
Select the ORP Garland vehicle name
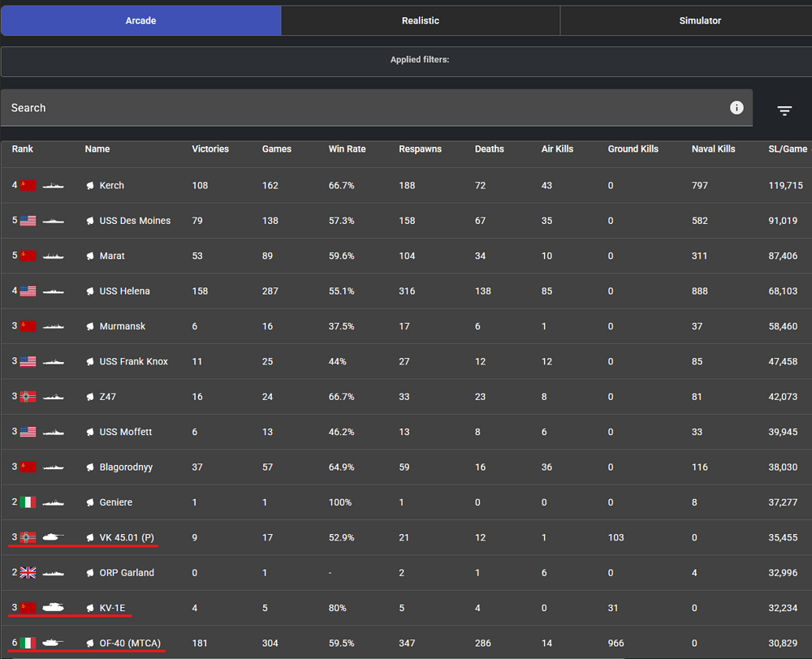pyautogui.click(x=127, y=572)
